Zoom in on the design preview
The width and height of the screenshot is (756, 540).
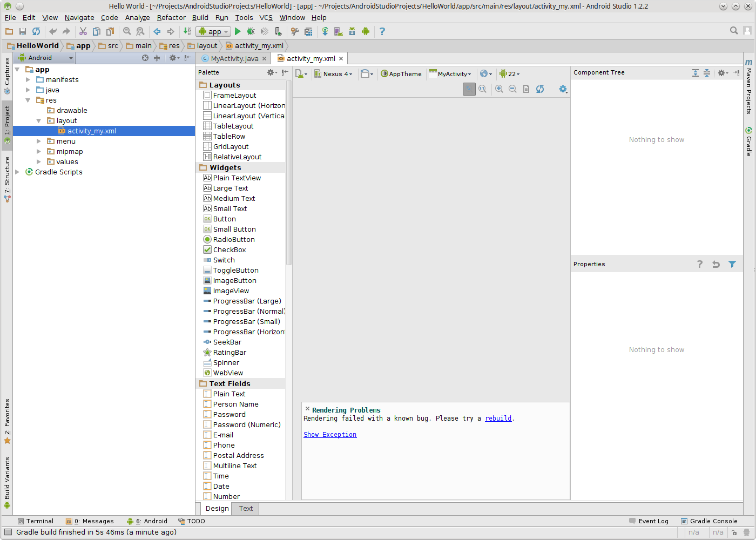499,89
